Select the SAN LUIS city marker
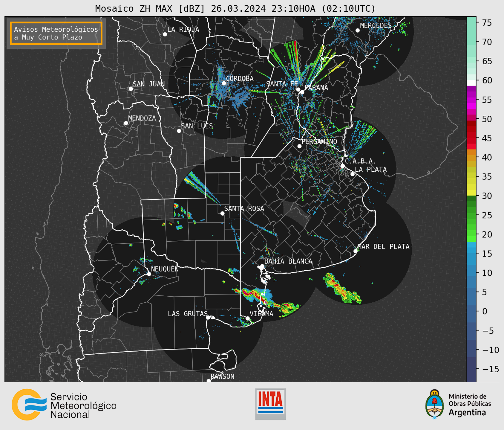This screenshot has width=504, height=430. click(179, 131)
